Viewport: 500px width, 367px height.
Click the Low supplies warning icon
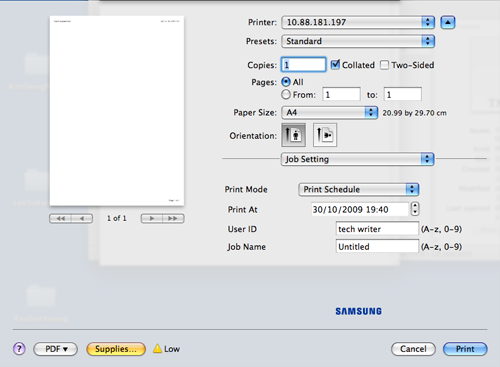[157, 349]
